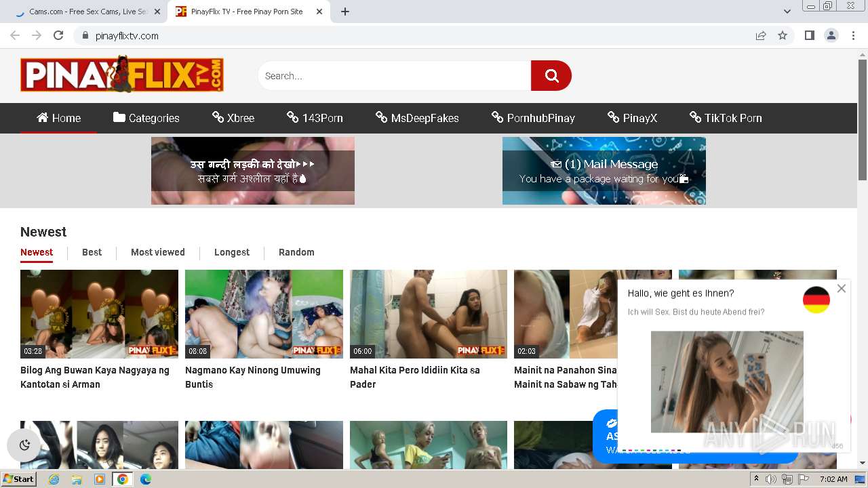Viewport: 868px width, 488px height.
Task: Launch Internet Explorer from the taskbar
Action: pyautogui.click(x=54, y=479)
